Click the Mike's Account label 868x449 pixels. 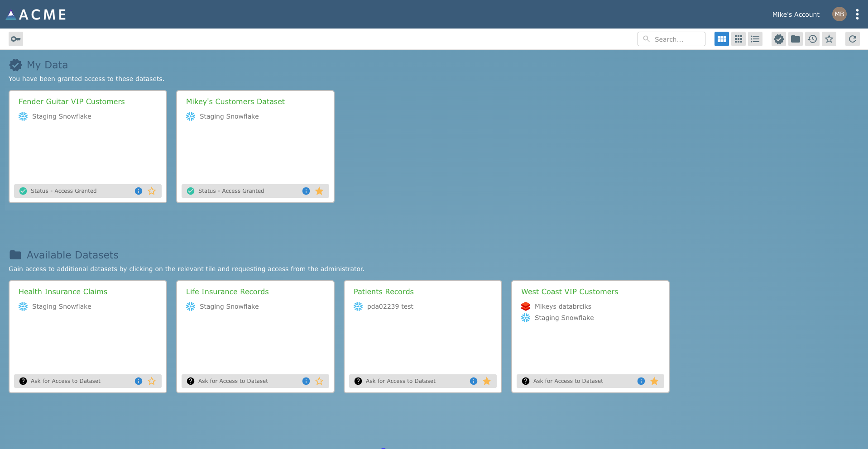pyautogui.click(x=796, y=14)
